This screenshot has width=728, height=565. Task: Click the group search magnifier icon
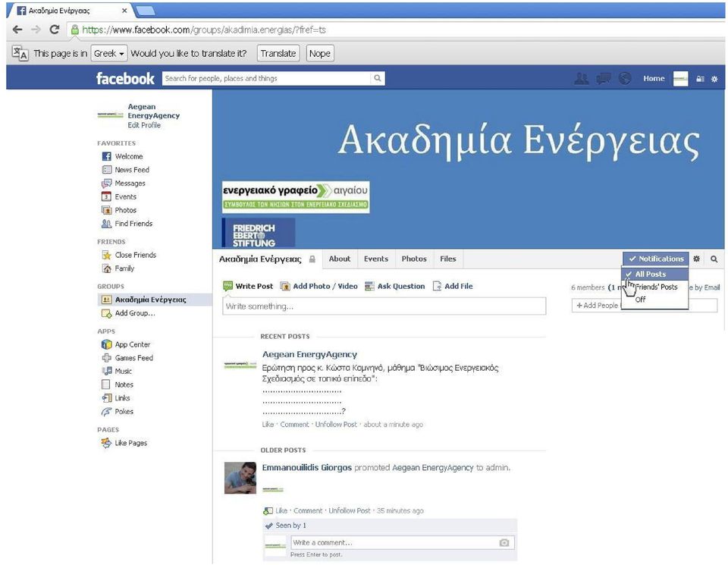pos(714,259)
